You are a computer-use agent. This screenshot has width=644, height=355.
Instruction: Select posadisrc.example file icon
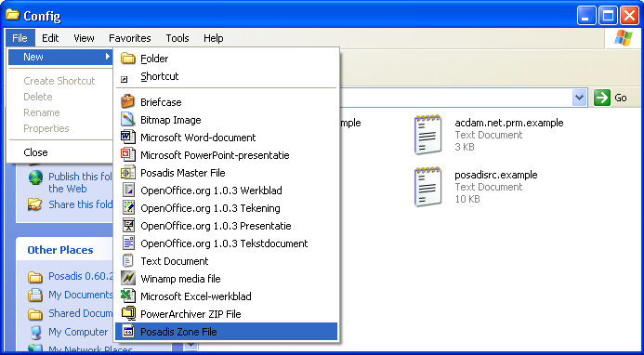pos(428,186)
